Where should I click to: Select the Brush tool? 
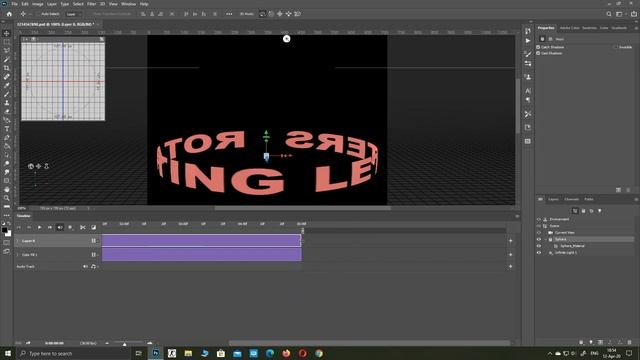tap(7, 94)
